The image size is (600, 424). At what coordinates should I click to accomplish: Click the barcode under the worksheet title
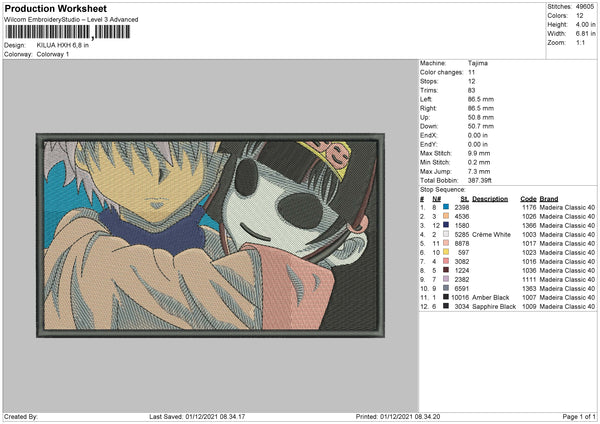tap(68, 32)
